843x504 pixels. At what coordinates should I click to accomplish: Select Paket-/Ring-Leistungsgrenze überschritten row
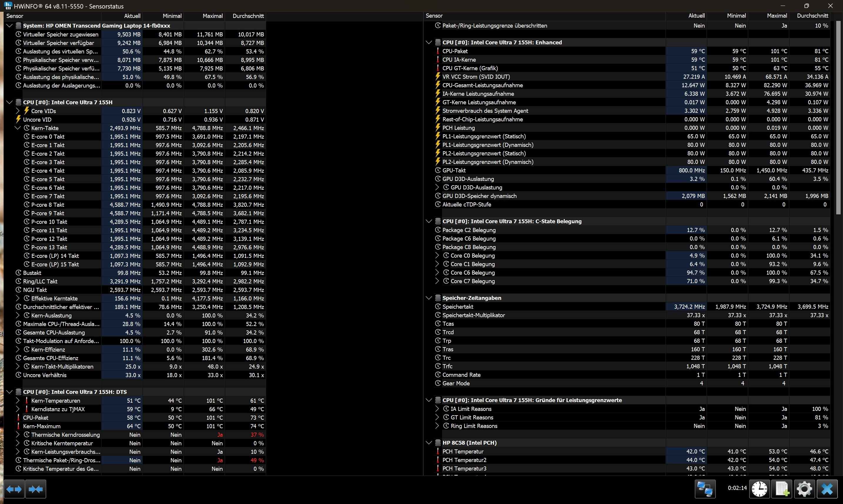627,26
